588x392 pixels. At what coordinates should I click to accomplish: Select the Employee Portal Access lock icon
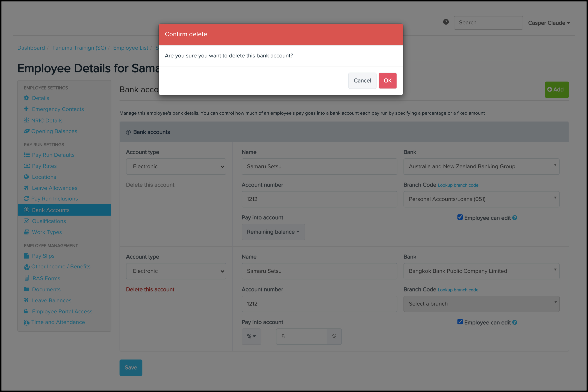(27, 311)
